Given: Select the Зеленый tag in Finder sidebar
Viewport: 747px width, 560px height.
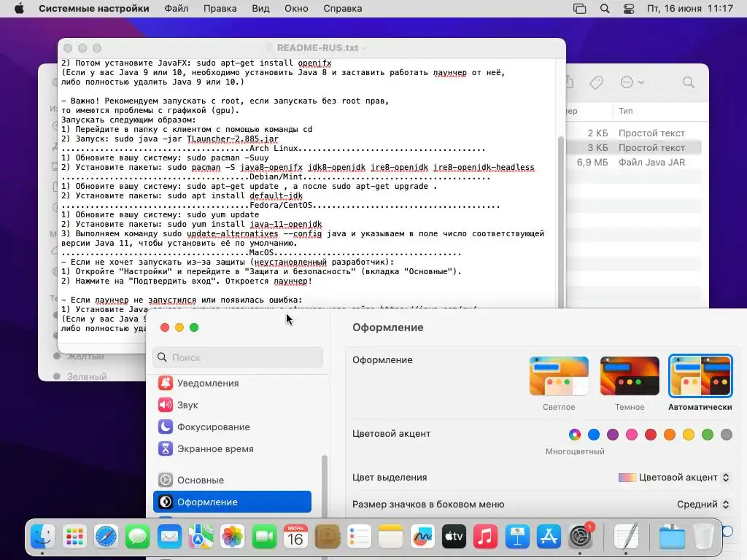Looking at the screenshot, I should pos(87,376).
